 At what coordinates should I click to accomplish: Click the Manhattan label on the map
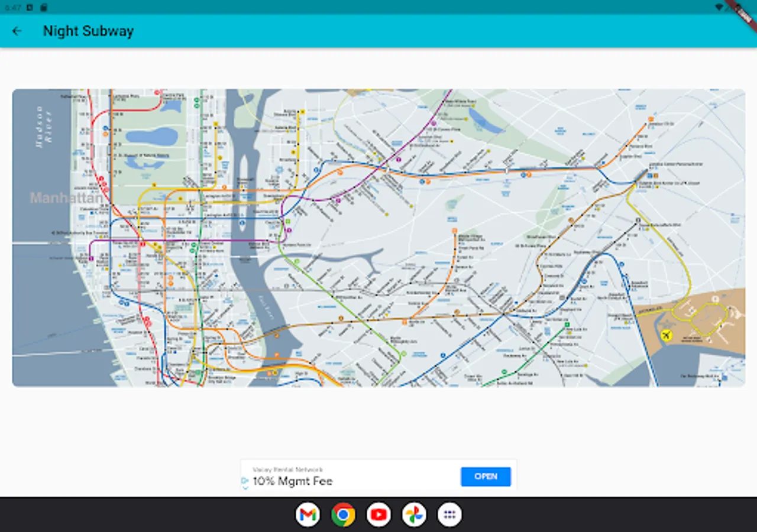click(x=66, y=198)
